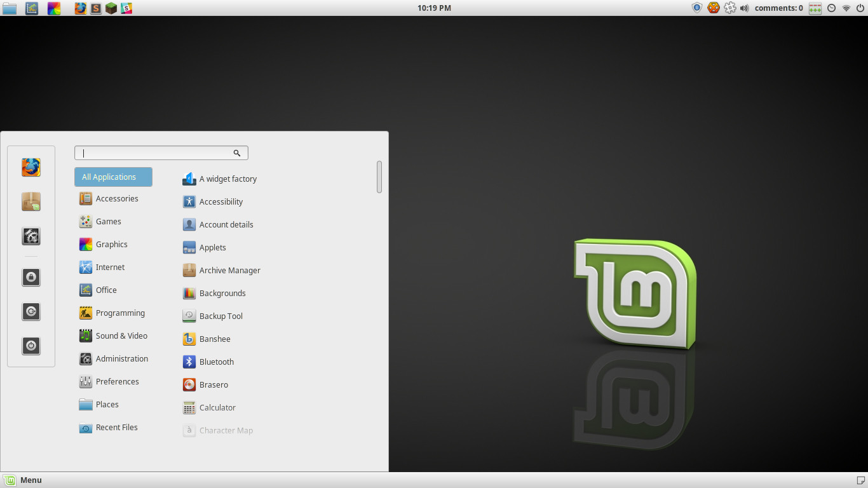Select the All Applications filter
Screen dimensions: 868x488
112,177
